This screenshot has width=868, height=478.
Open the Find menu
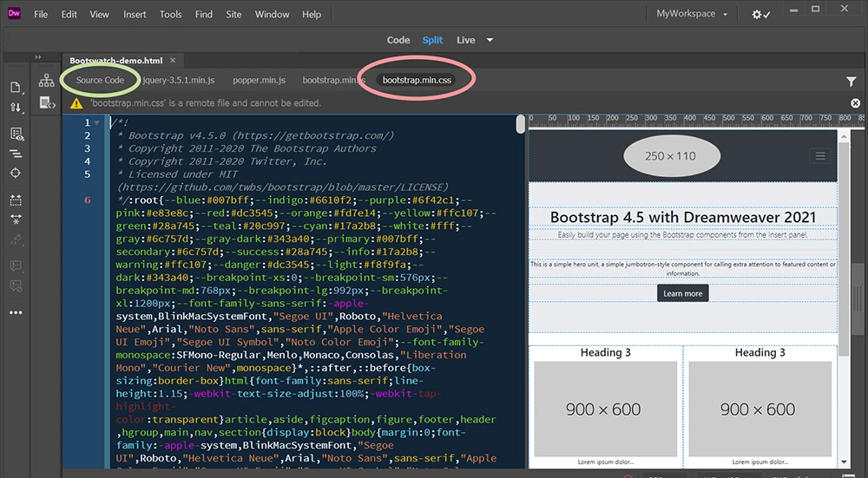204,15
